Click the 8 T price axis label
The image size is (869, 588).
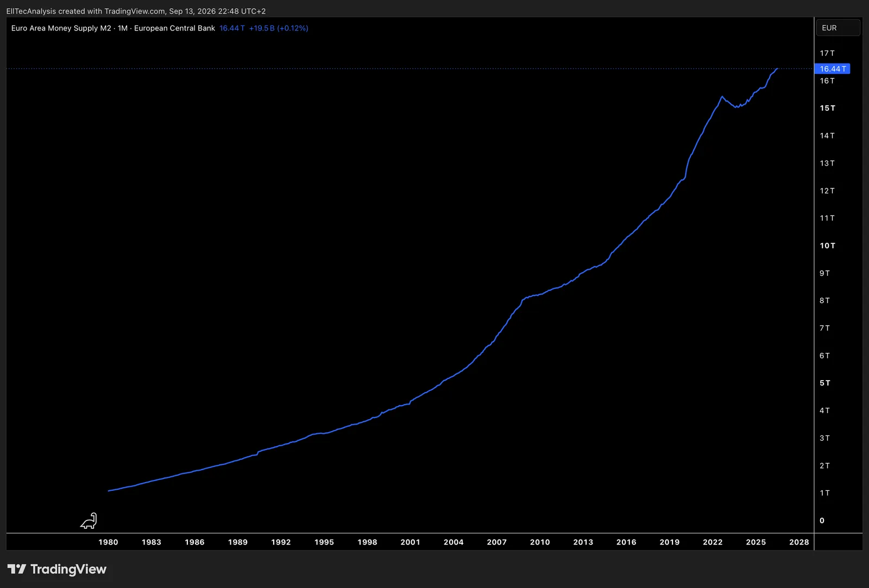click(824, 300)
